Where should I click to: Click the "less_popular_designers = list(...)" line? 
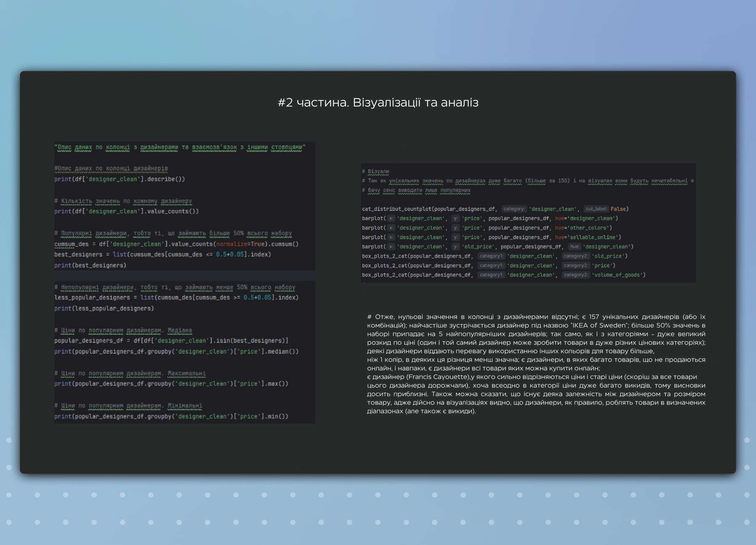pyautogui.click(x=176, y=298)
